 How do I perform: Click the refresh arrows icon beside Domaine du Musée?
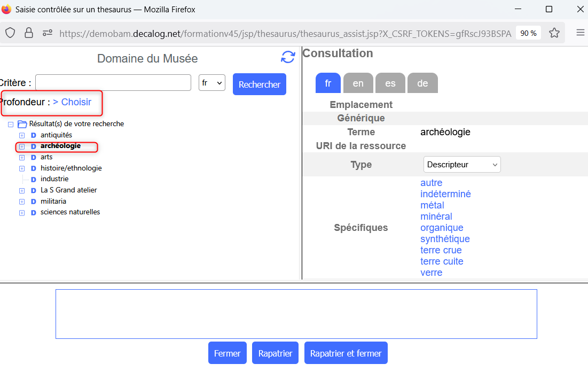(288, 57)
